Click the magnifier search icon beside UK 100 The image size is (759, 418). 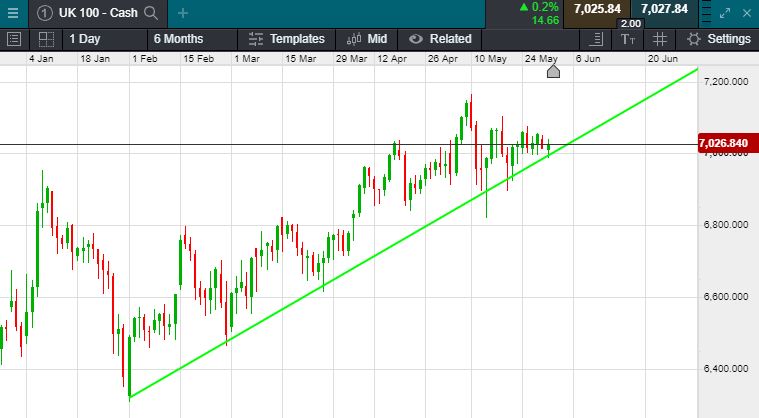click(151, 13)
